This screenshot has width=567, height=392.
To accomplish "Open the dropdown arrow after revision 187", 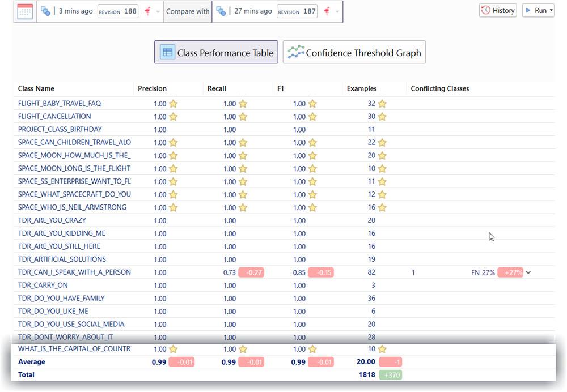I will pos(337,12).
